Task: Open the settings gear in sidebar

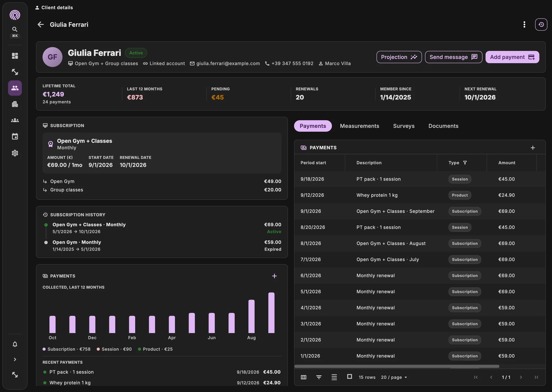Action: (15, 153)
